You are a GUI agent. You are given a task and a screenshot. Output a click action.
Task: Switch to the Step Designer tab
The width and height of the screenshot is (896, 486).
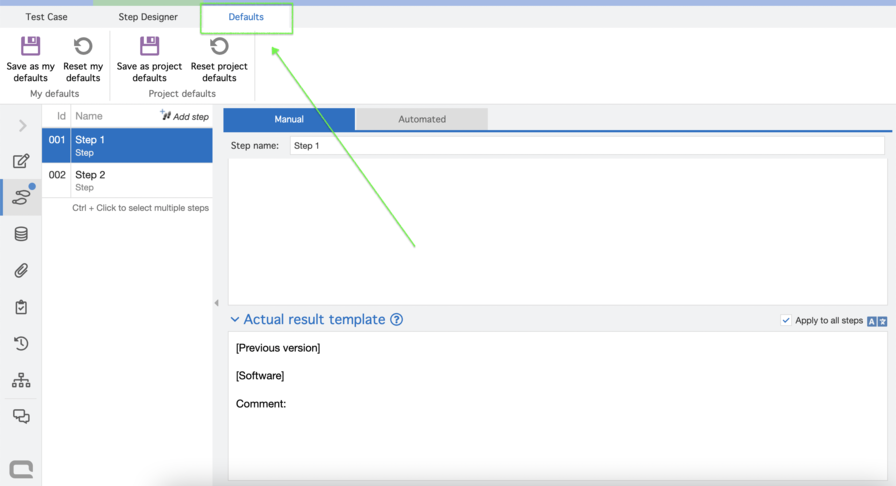point(148,17)
